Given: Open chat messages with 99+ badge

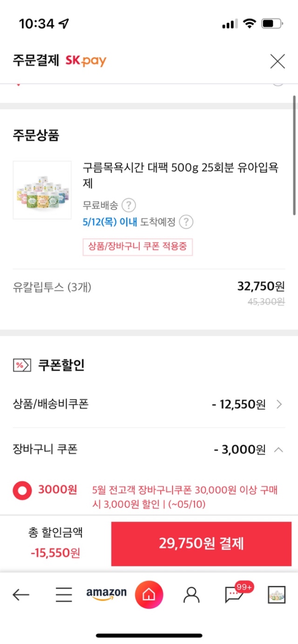Looking at the screenshot, I should (x=234, y=594).
